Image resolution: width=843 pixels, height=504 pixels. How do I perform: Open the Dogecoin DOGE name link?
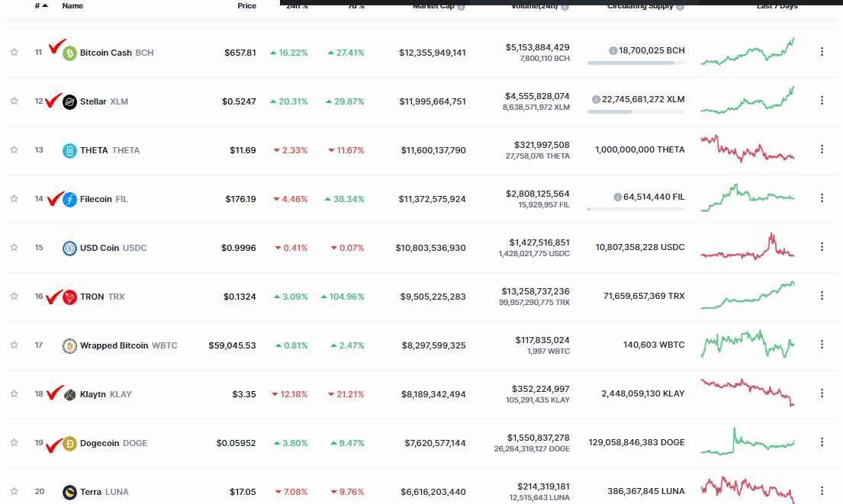(x=114, y=443)
